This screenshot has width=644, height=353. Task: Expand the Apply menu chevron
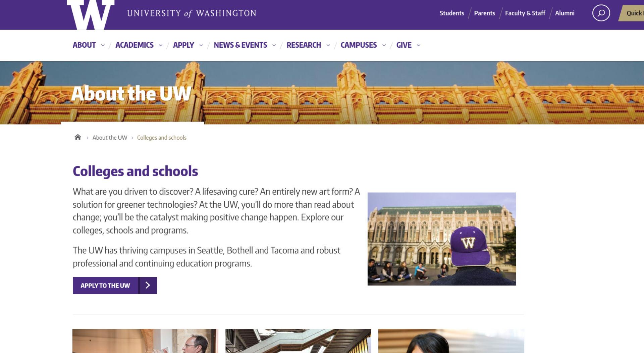201,45
